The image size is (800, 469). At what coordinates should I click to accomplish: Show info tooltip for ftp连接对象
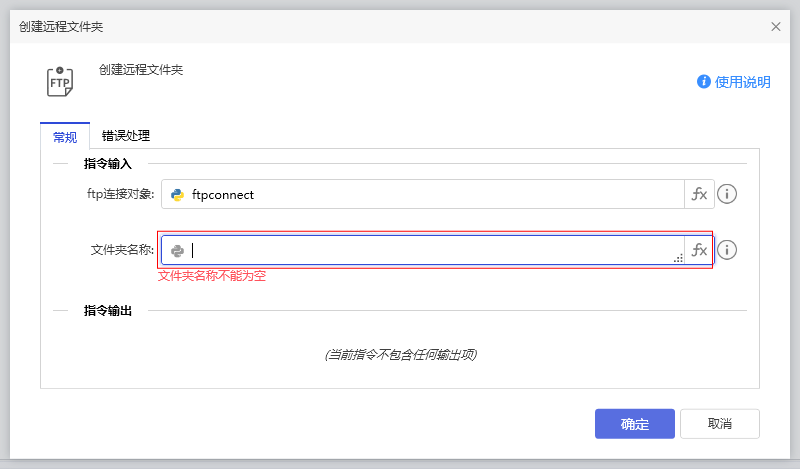tap(727, 195)
